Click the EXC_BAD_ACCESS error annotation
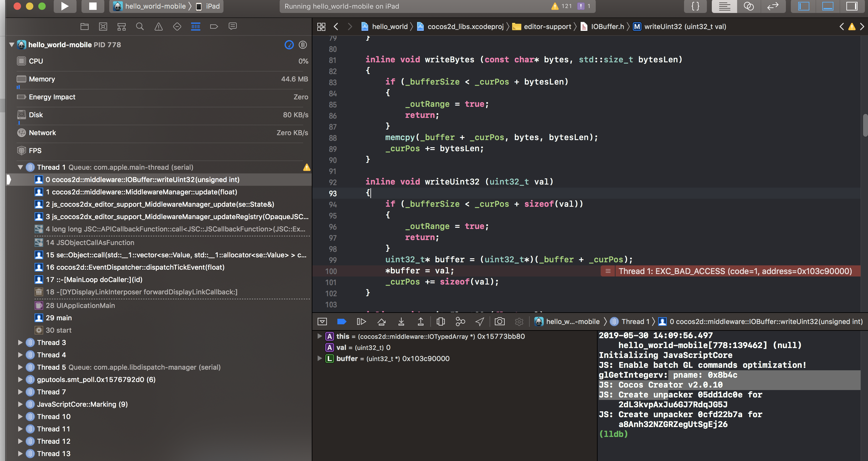Image resolution: width=868 pixels, height=461 pixels. click(x=735, y=271)
